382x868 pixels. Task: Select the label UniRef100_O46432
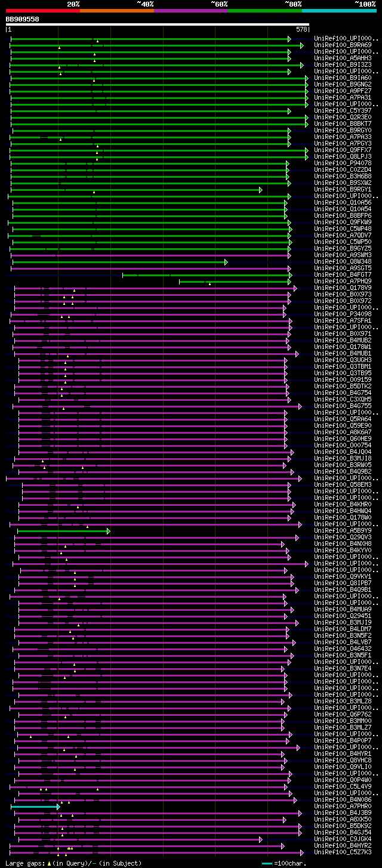(x=343, y=648)
